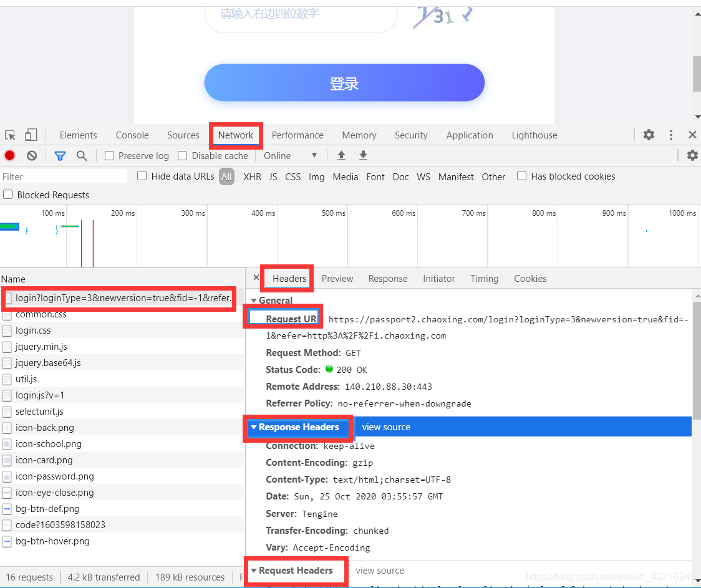701x588 pixels.
Task: Click the inspect element picker icon
Action: click(10, 135)
